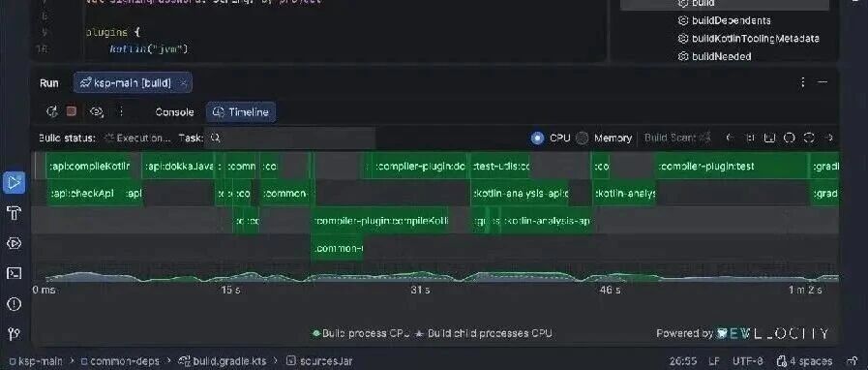Switch to the Console tab
The image size is (868, 370).
(174, 112)
